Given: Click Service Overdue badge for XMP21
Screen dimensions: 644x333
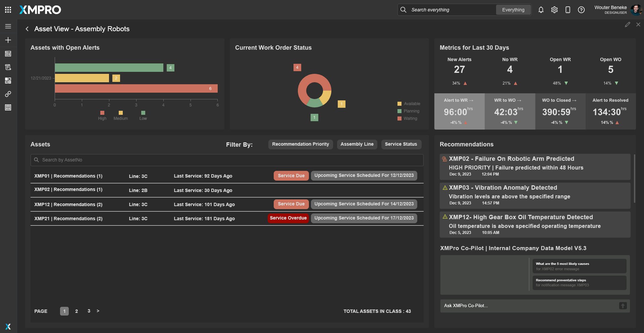Looking at the screenshot, I should tap(288, 218).
